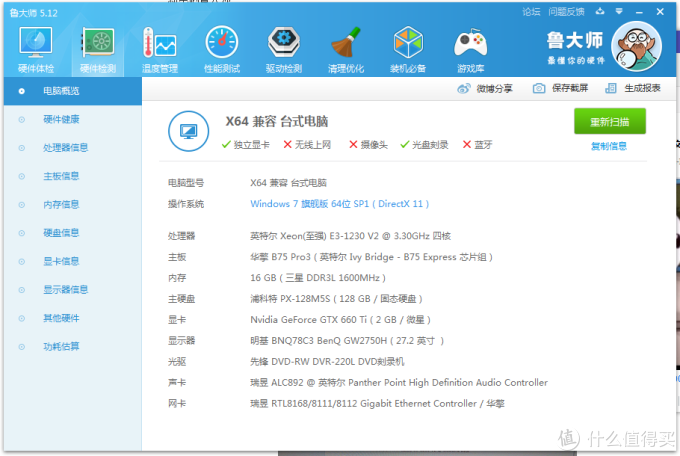This screenshot has width=680, height=456.
Task: Click the 复制信息 copy info link
Action: pos(609,146)
